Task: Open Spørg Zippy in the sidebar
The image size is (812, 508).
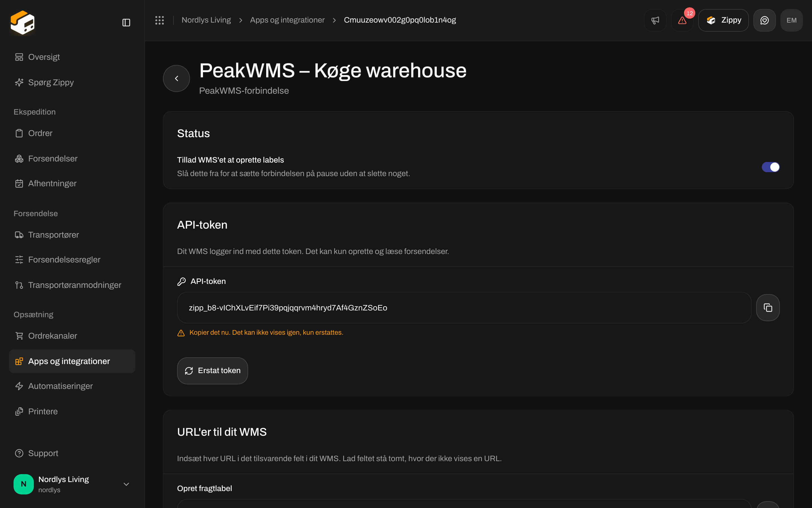Action: coord(72,82)
